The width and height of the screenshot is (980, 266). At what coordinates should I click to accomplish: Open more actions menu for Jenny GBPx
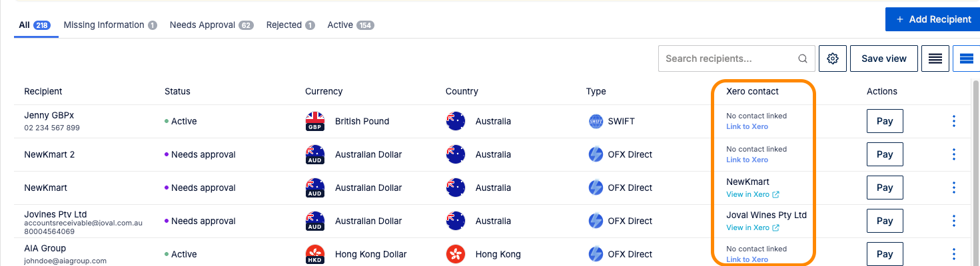(x=954, y=121)
